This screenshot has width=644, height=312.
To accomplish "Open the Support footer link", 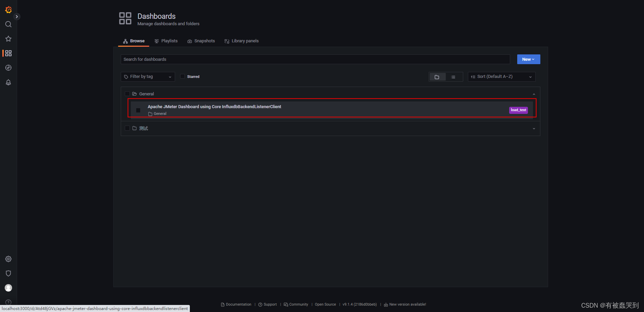I will point(268,304).
